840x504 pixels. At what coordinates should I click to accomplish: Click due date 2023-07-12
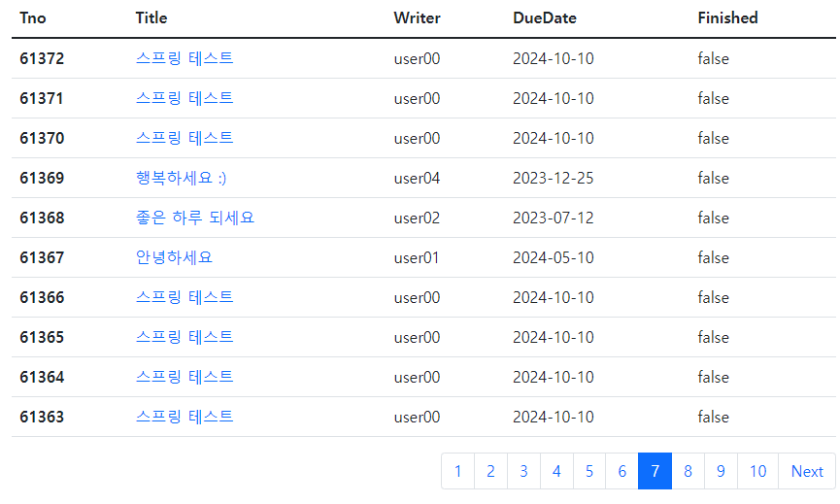tap(553, 218)
